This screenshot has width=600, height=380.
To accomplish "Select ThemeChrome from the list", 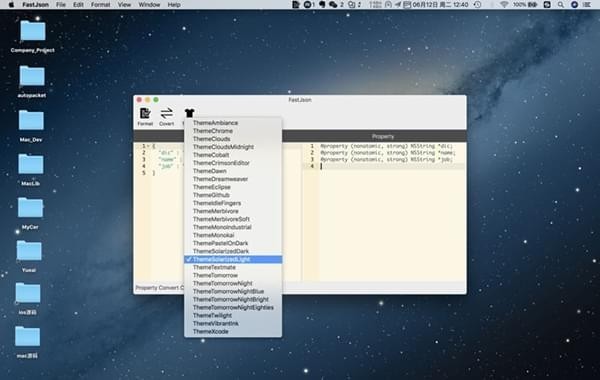I will pos(233,131).
